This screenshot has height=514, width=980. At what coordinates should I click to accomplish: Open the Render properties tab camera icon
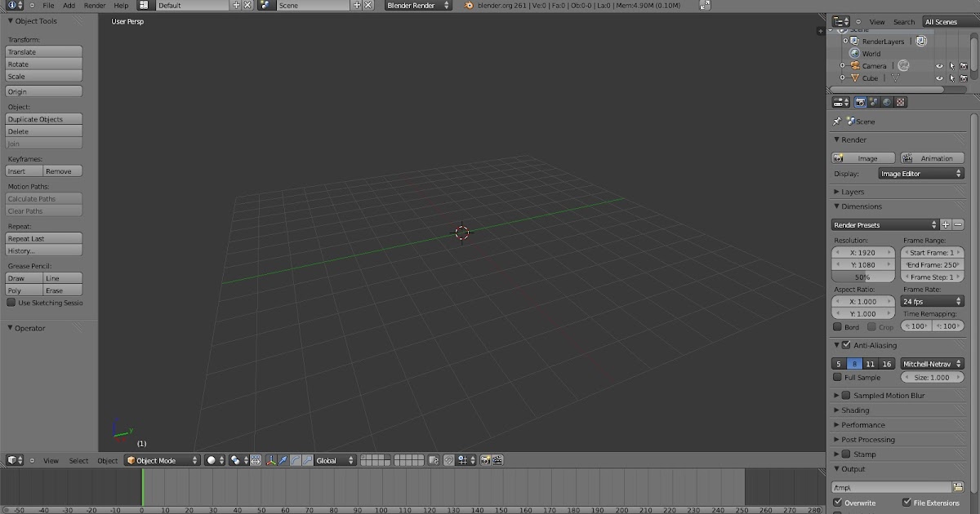(860, 102)
